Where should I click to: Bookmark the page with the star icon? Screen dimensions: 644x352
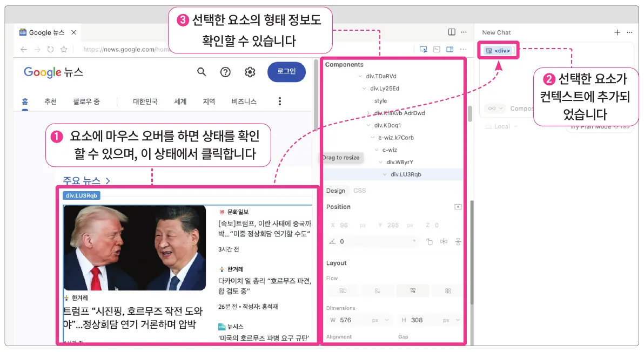click(64, 49)
